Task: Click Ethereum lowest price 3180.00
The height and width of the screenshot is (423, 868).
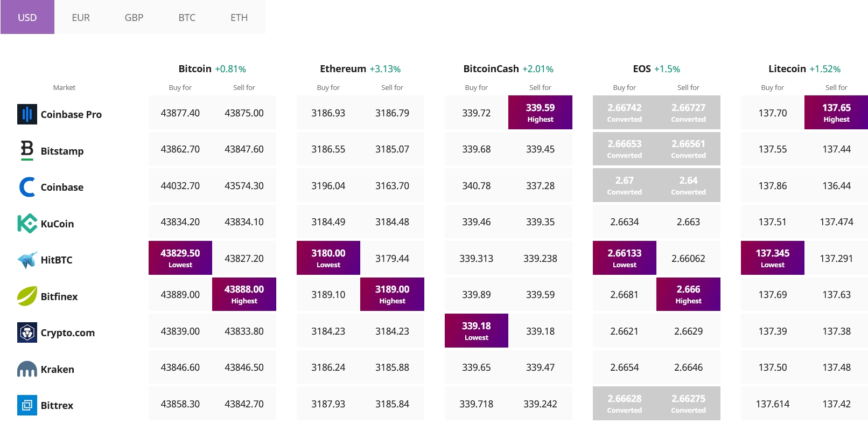Action: 328,258
